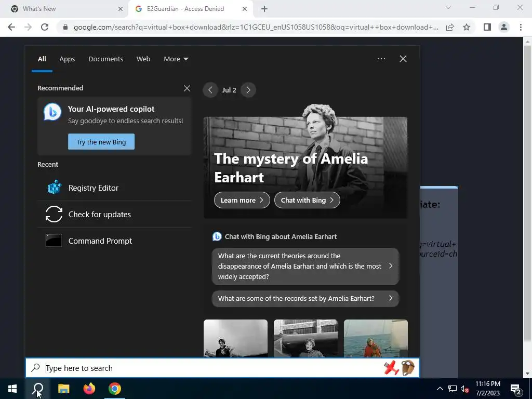Open Check for updates from Recent
The image size is (532, 399).
[114, 215]
